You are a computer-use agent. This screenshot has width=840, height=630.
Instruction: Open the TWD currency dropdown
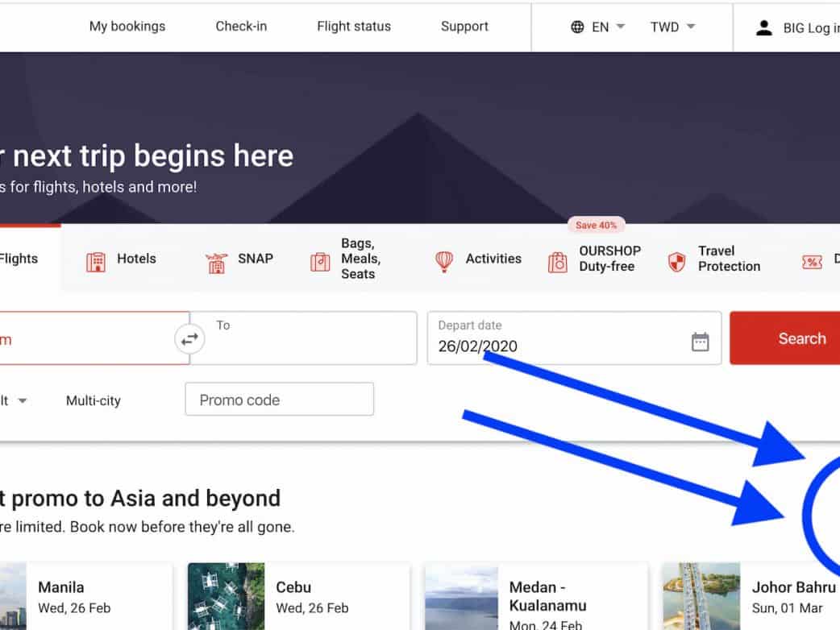pos(690,27)
